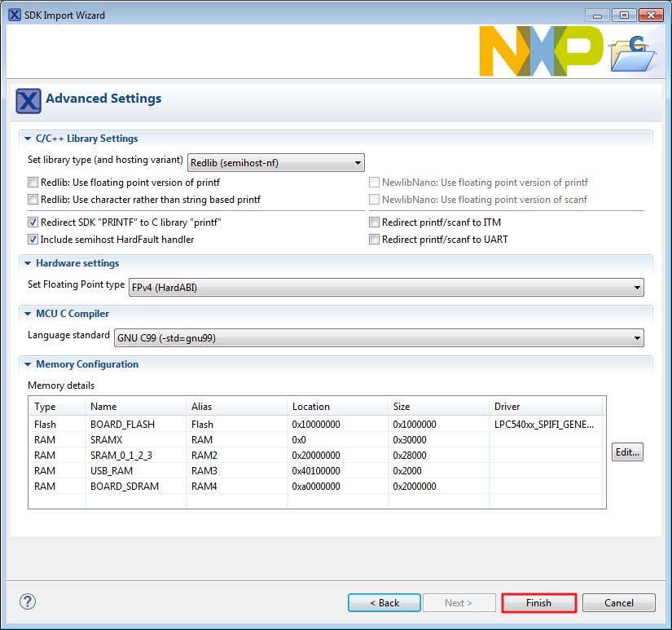Uncheck Redirect SDK PRINTF to C library printf
The height and width of the screenshot is (630, 672).
tap(33, 222)
